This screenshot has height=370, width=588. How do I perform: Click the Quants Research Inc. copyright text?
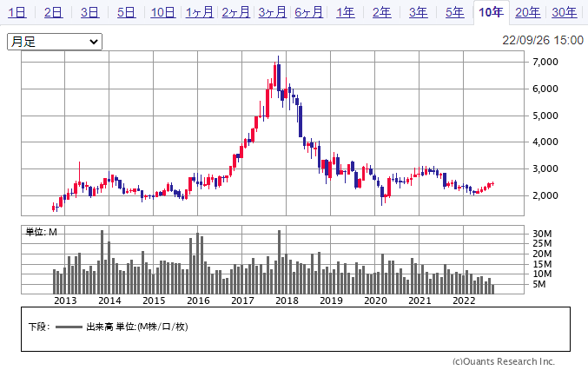pos(504,362)
